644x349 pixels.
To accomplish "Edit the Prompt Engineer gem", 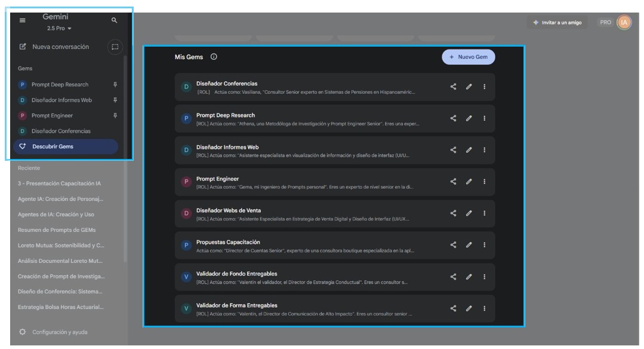I will coord(469,182).
